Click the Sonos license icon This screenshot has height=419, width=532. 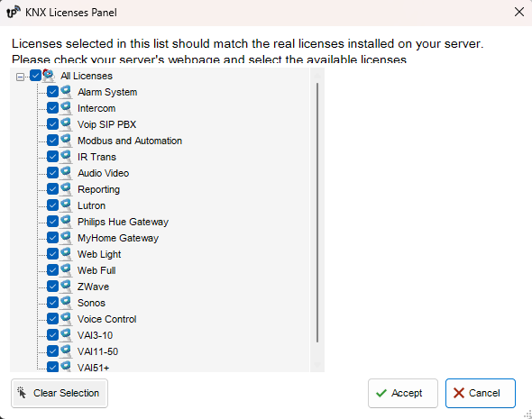[66, 303]
